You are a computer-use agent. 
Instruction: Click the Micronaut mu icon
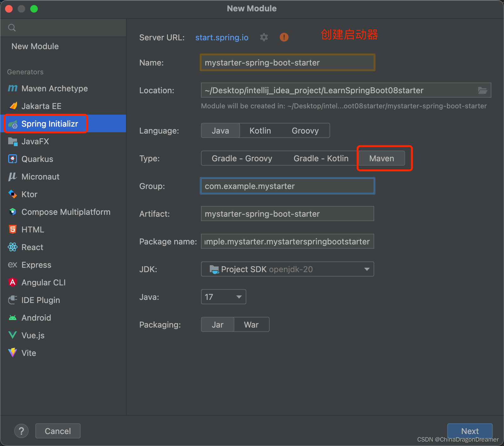tap(13, 177)
